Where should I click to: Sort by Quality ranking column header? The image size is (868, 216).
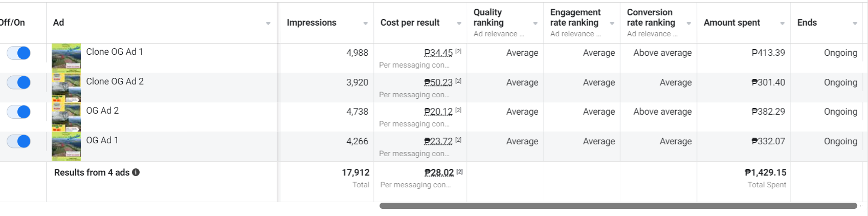pyautogui.click(x=488, y=17)
